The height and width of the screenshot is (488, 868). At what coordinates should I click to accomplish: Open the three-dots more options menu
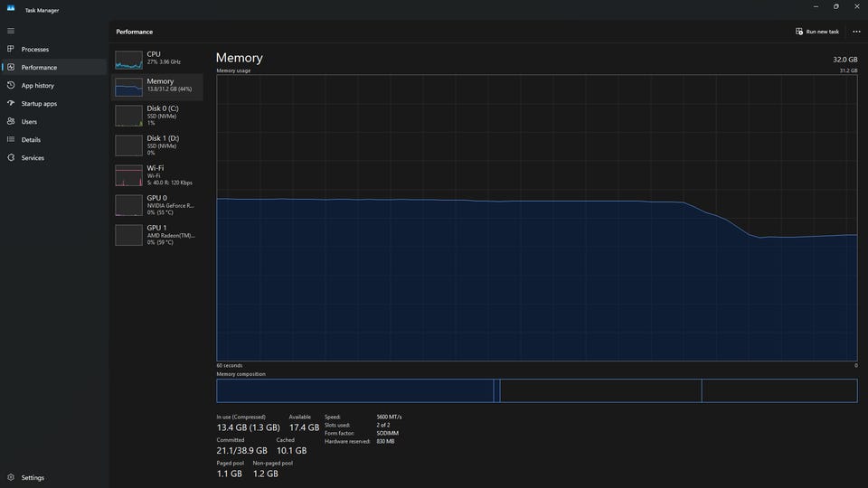tap(856, 32)
